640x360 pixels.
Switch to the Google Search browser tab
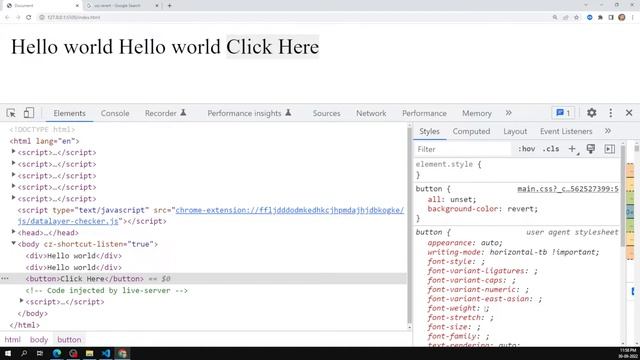[x=122, y=6]
